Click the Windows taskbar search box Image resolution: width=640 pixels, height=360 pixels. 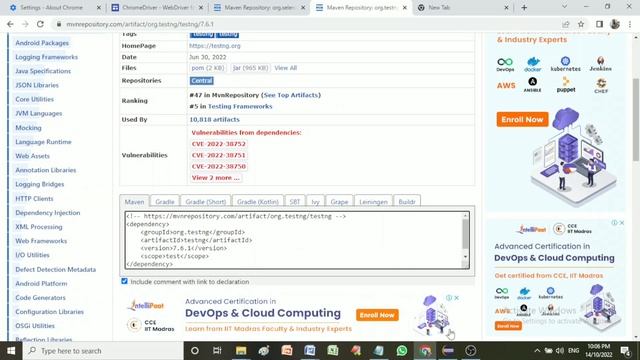(x=103, y=351)
